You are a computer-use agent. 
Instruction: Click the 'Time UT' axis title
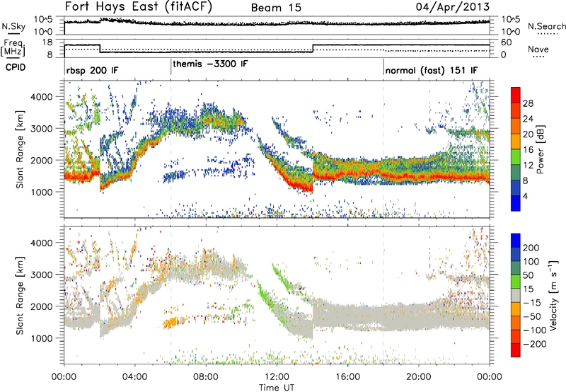(x=277, y=388)
